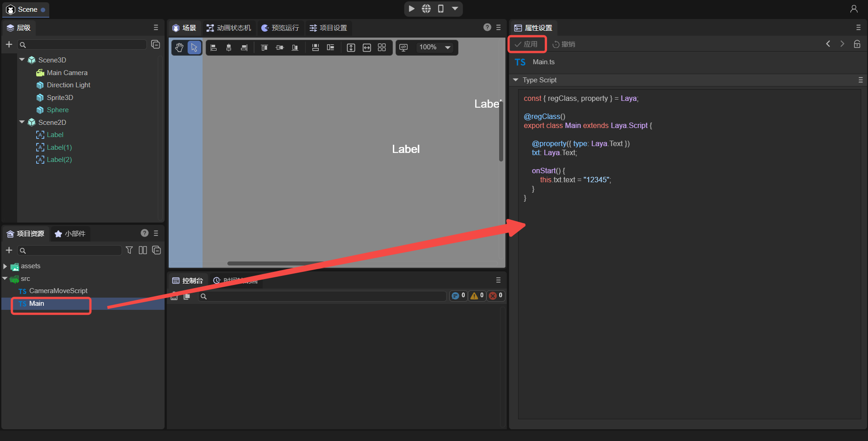
Task: Click the play preview button
Action: [x=411, y=9]
